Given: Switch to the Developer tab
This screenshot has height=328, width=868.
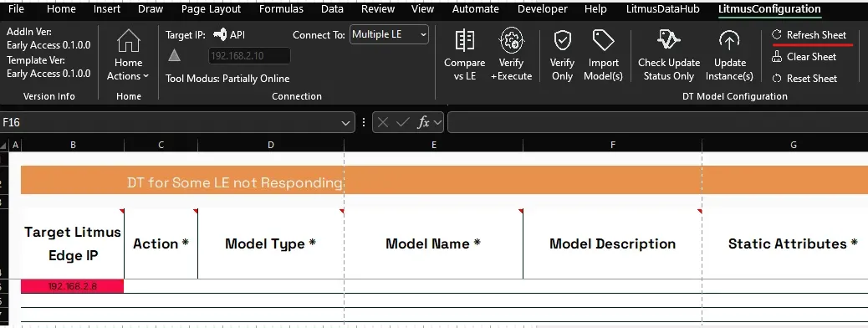Looking at the screenshot, I should pyautogui.click(x=543, y=9).
